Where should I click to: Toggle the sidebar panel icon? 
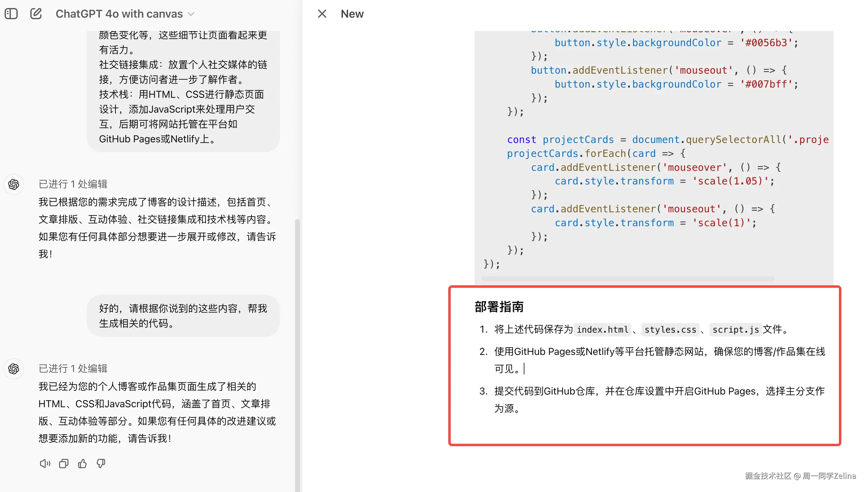coord(11,14)
